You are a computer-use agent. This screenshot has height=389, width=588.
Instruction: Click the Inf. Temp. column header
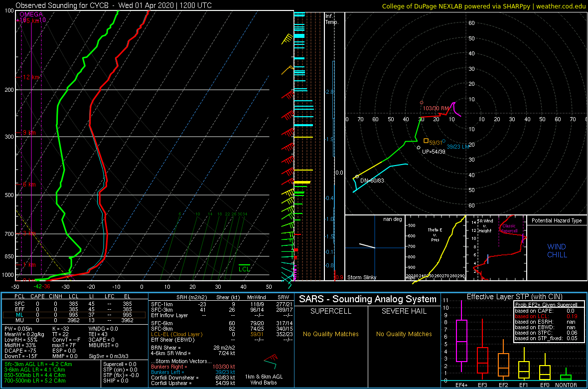coord(332,19)
